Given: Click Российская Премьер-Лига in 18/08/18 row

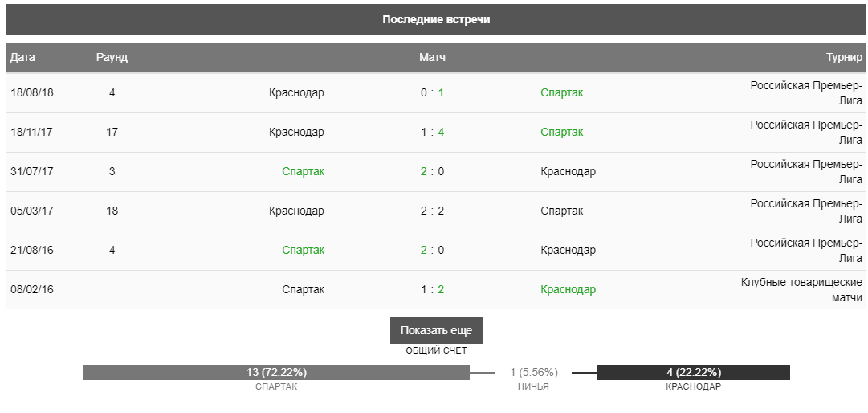Looking at the screenshot, I should pyautogui.click(x=806, y=93).
